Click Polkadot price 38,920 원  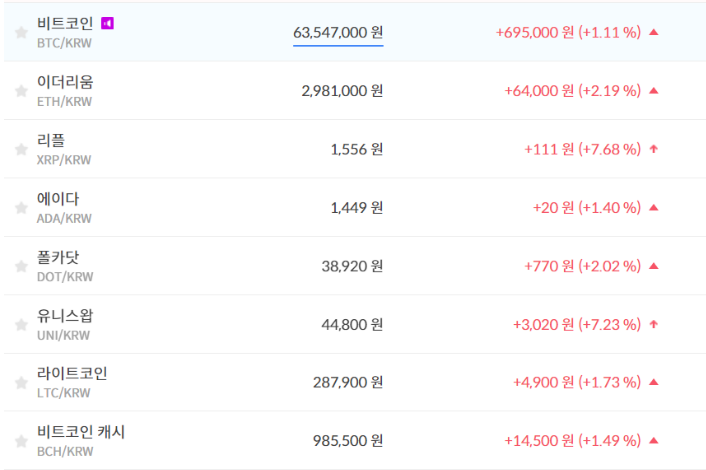pyautogui.click(x=343, y=266)
